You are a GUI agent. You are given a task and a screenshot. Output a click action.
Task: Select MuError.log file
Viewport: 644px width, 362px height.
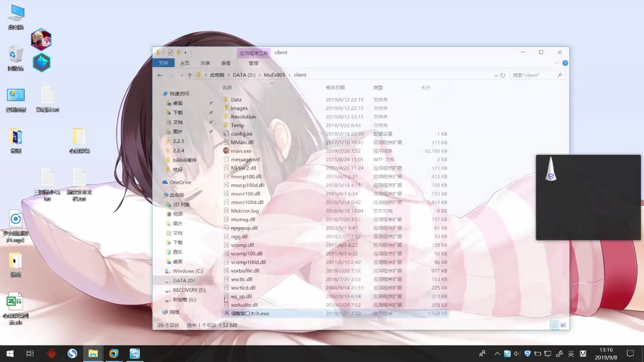click(x=245, y=211)
